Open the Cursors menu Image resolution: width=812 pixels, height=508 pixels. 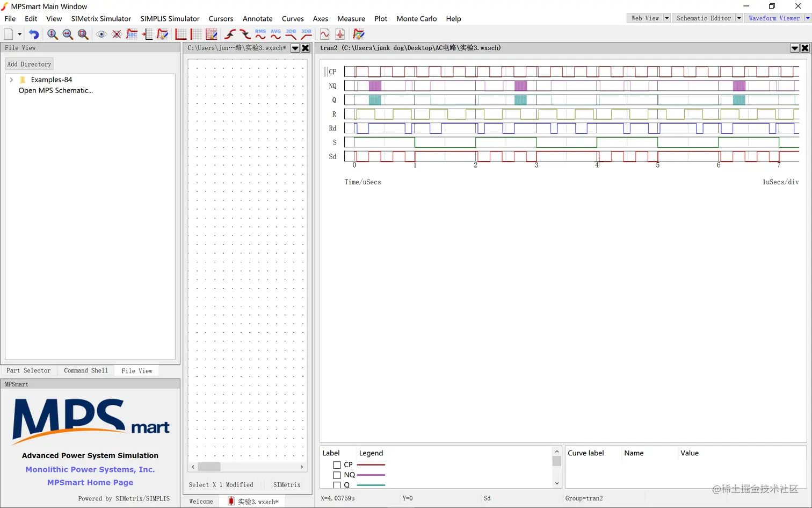(x=221, y=19)
